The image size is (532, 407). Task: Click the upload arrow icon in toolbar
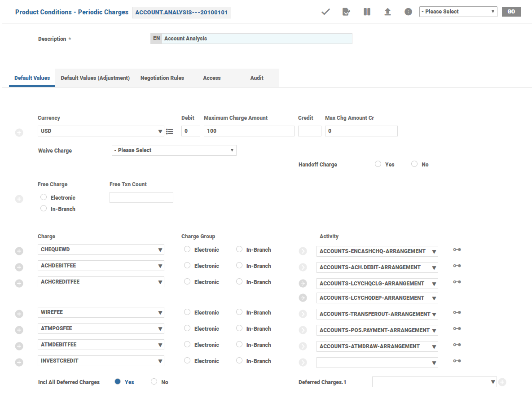point(387,12)
